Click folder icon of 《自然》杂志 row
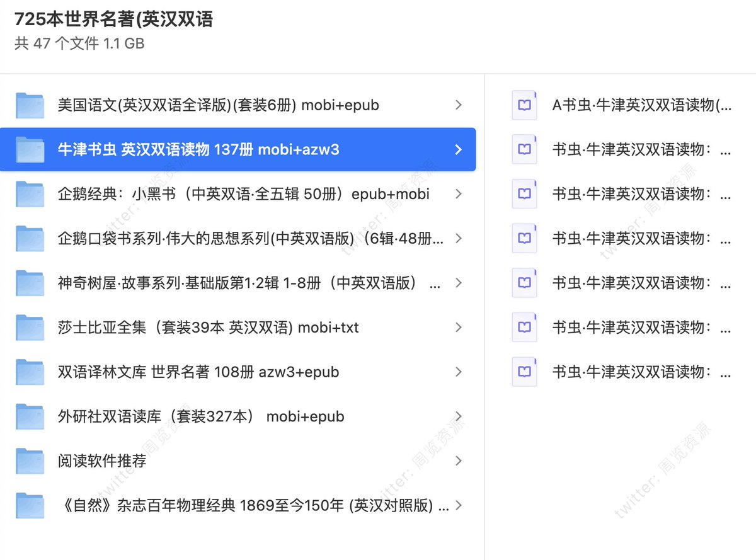This screenshot has height=560, width=756. click(30, 505)
